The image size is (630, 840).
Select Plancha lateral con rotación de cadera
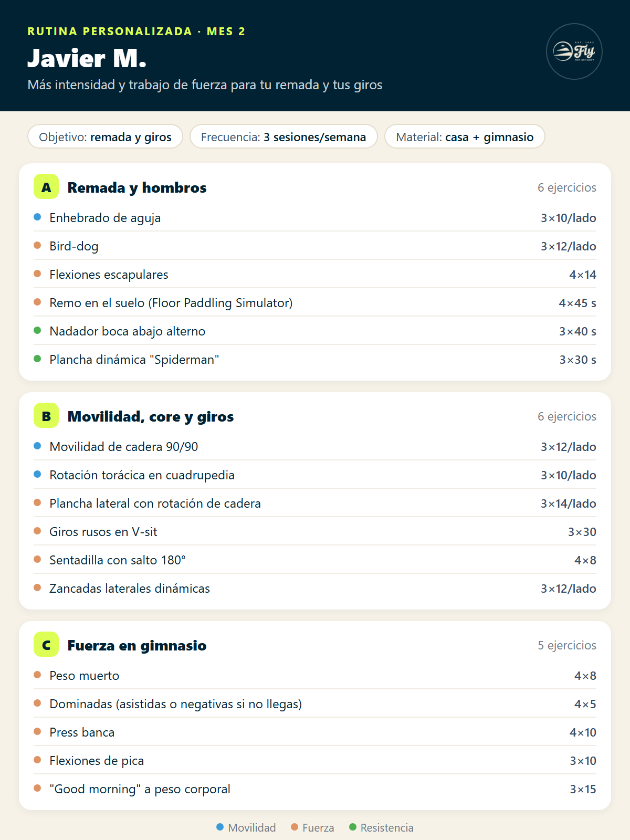pyautogui.click(x=315, y=503)
